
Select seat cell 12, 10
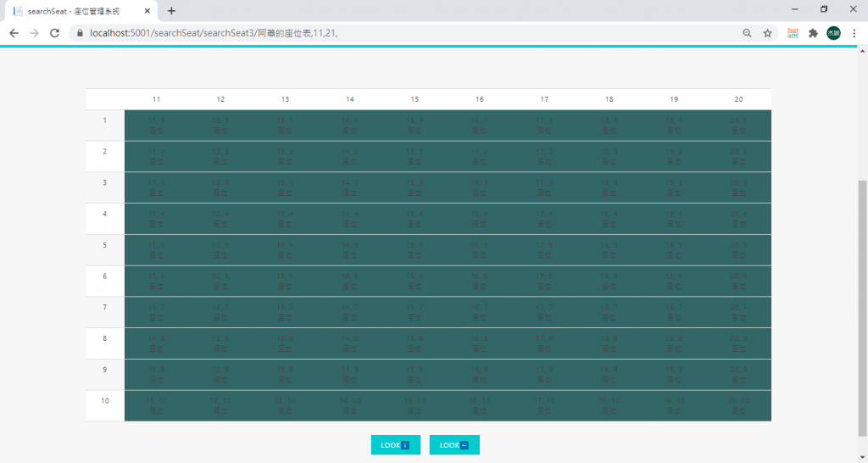[221, 406]
